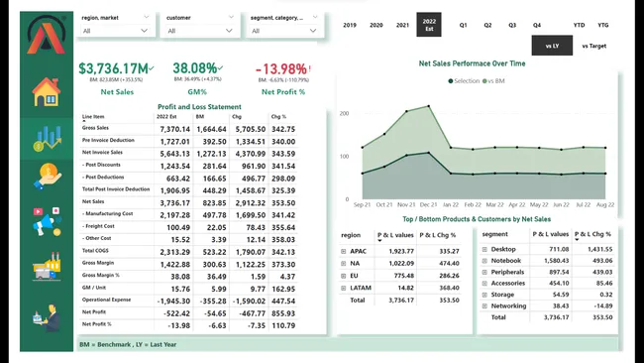Sort segment table by P & L Chg %

[593, 234]
